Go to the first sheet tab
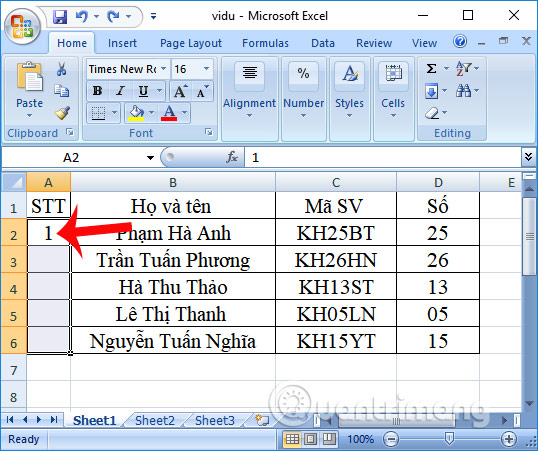Screen dimensions: 538x451 (10, 419)
